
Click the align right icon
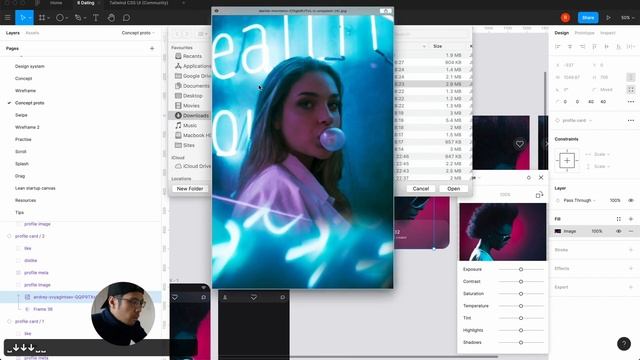(x=582, y=47)
